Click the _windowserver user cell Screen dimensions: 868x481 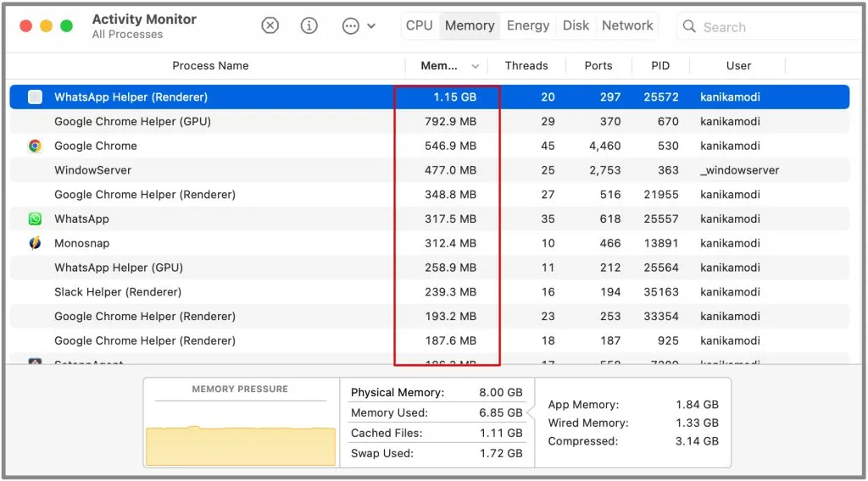[x=739, y=170]
